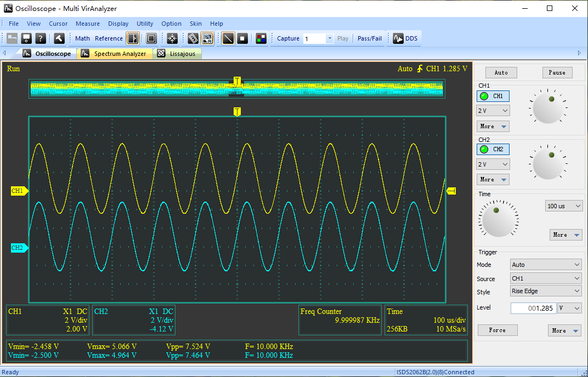Open the Cursor menu
The width and height of the screenshot is (588, 377).
click(x=58, y=24)
